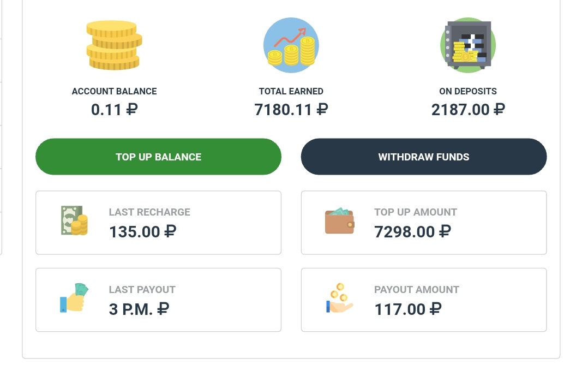
Task: Click the 2187.00 ₽ deposits value
Action: coord(467,110)
